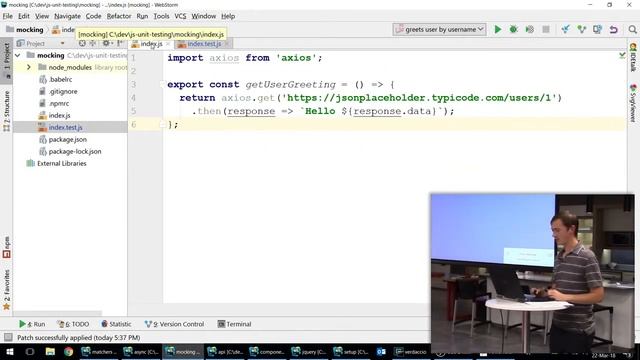Select package.json in project tree
Image resolution: width=640 pixels, height=360 pixels.
click(67, 140)
